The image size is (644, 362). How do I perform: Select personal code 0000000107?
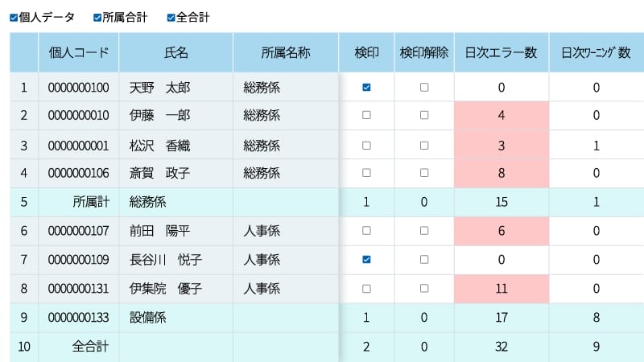[78, 231]
